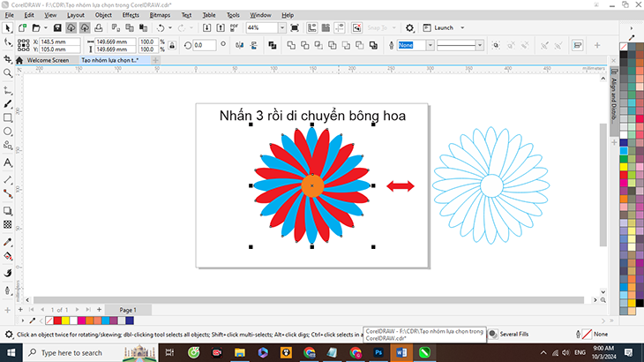Click the Undo icon

coord(161,28)
